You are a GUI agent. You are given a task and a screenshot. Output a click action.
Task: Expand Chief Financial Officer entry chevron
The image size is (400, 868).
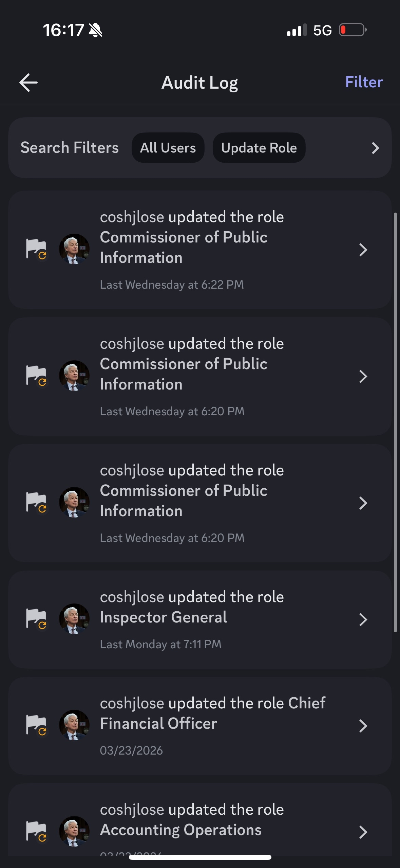[x=363, y=726]
